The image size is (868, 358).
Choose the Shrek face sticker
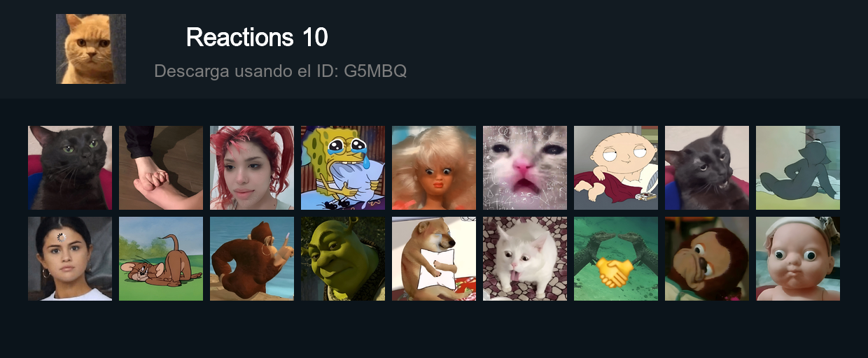(x=343, y=259)
